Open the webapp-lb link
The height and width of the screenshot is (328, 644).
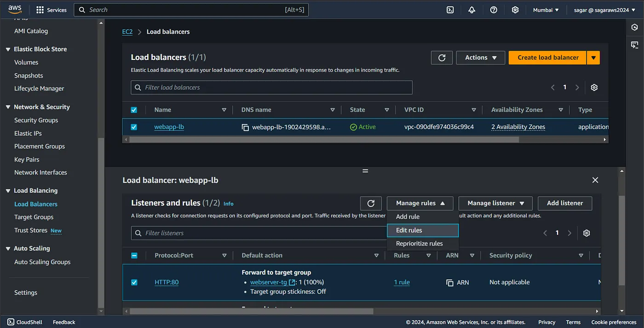coord(169,127)
